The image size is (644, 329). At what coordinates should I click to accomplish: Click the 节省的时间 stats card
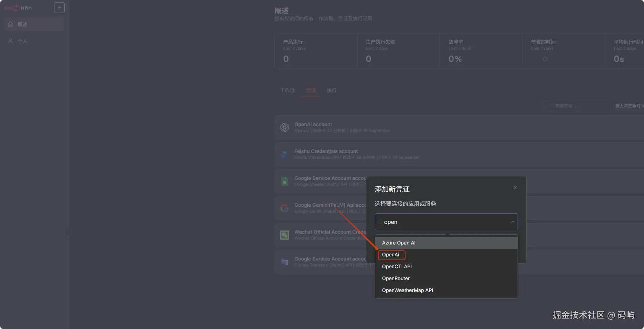tap(564, 51)
